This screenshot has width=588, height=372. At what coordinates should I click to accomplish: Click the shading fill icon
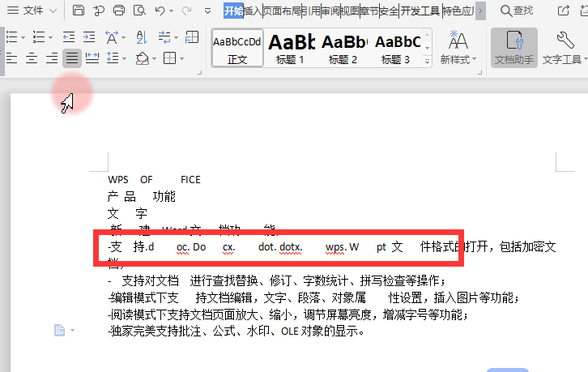pyautogui.click(x=142, y=58)
